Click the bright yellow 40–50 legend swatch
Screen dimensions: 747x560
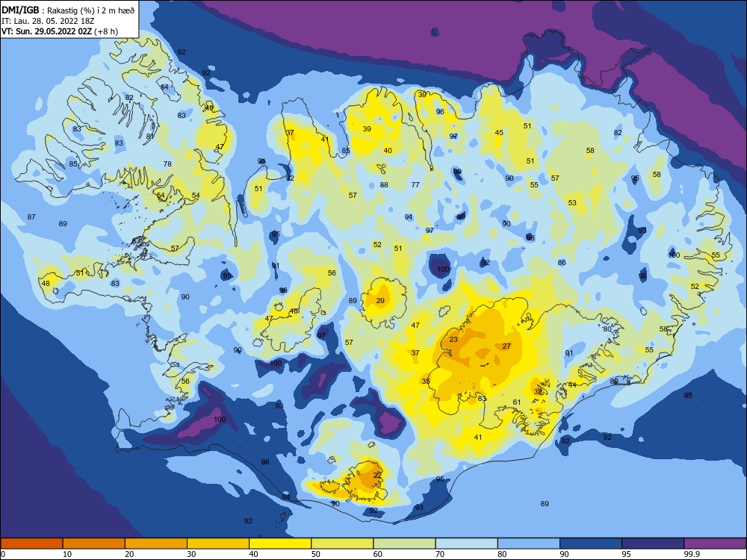[x=280, y=544]
